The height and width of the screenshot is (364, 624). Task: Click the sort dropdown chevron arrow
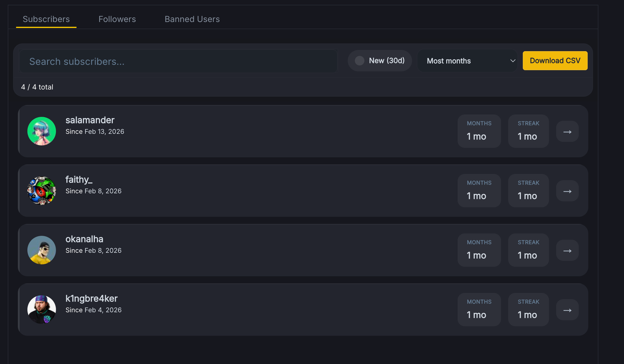click(512, 61)
